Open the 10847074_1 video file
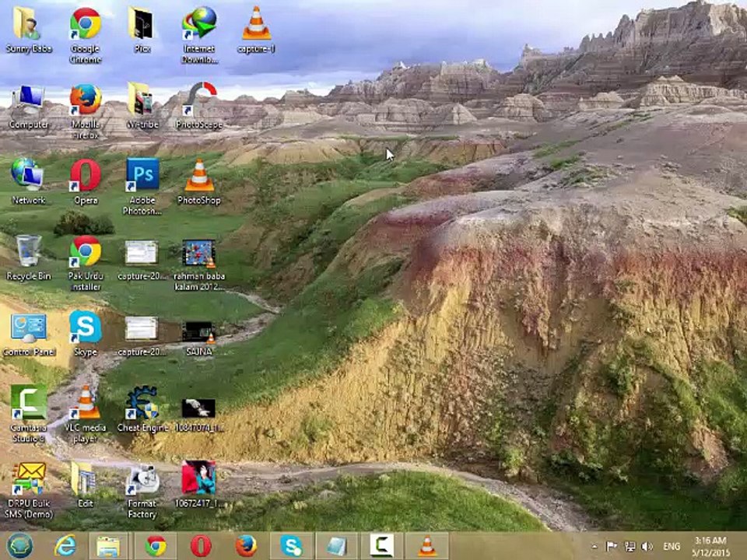 (x=199, y=415)
